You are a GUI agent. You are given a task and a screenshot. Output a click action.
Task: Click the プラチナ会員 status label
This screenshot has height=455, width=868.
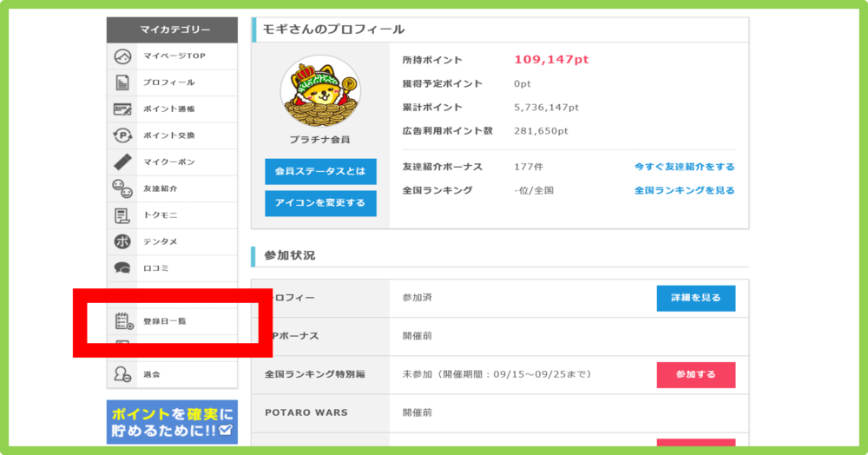[320, 140]
